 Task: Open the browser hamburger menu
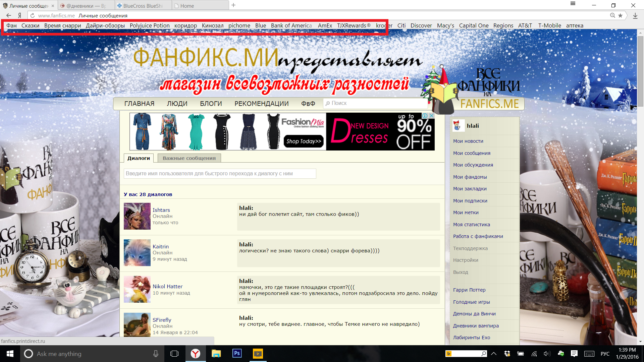coord(573,4)
